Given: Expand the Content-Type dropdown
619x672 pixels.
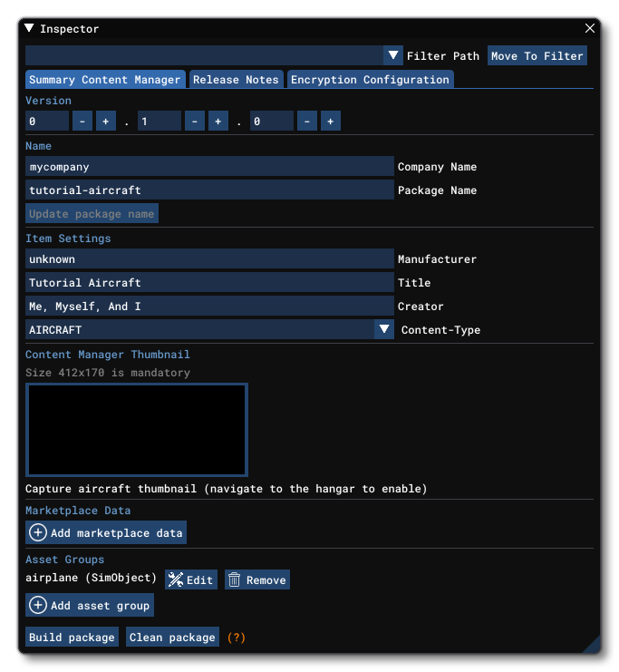Looking at the screenshot, I should coord(384,330).
